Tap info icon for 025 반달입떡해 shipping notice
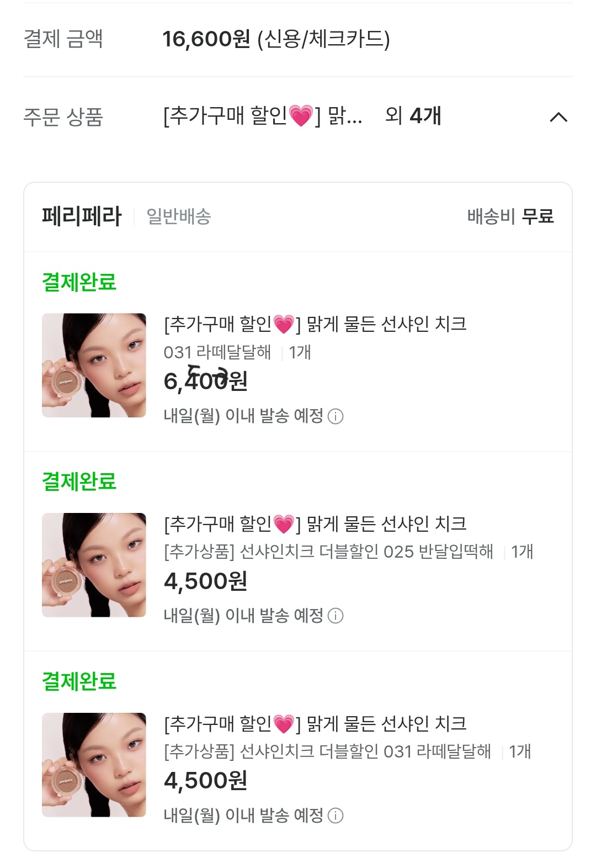The height and width of the screenshot is (868, 596). 336,616
